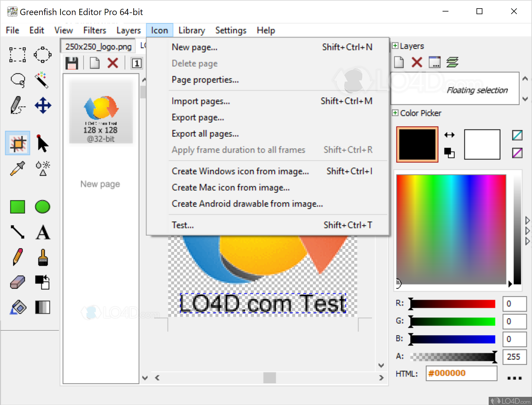The image size is (532, 405).
Task: Choose Create Windows icon from image
Action: point(240,171)
